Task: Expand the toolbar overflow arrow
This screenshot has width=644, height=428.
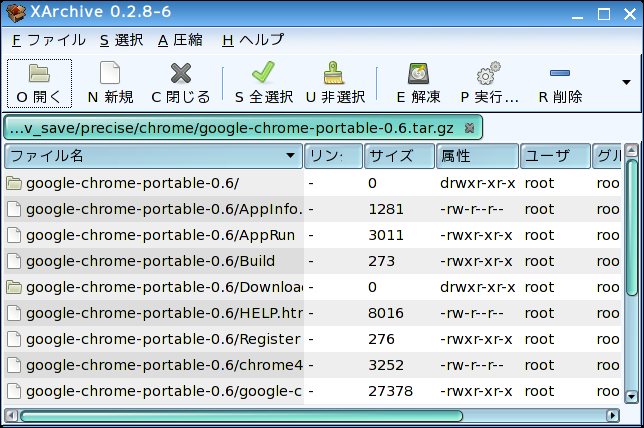Action: pos(626,83)
